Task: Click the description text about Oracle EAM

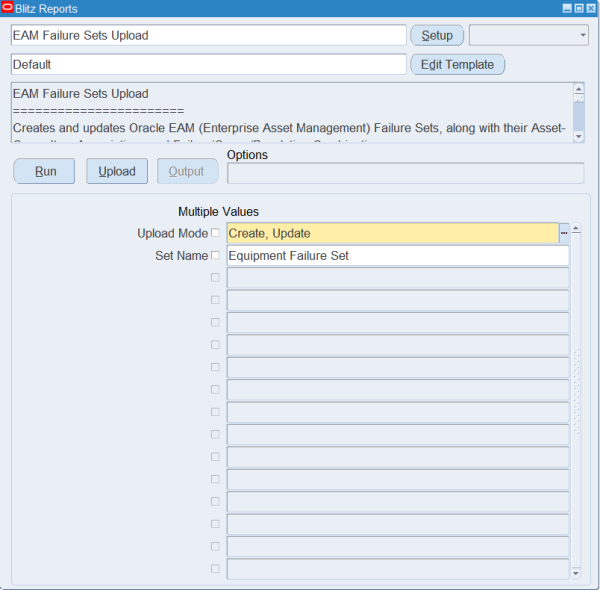Action: coord(289,128)
